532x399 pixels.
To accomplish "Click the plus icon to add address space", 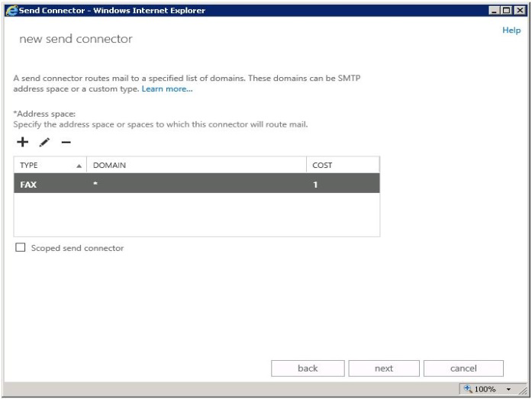I will pos(22,142).
